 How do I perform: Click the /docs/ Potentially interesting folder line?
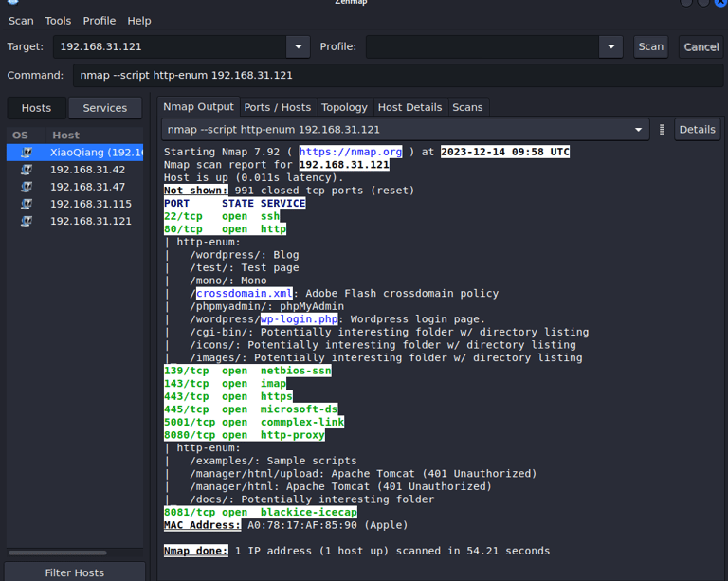coord(312,499)
